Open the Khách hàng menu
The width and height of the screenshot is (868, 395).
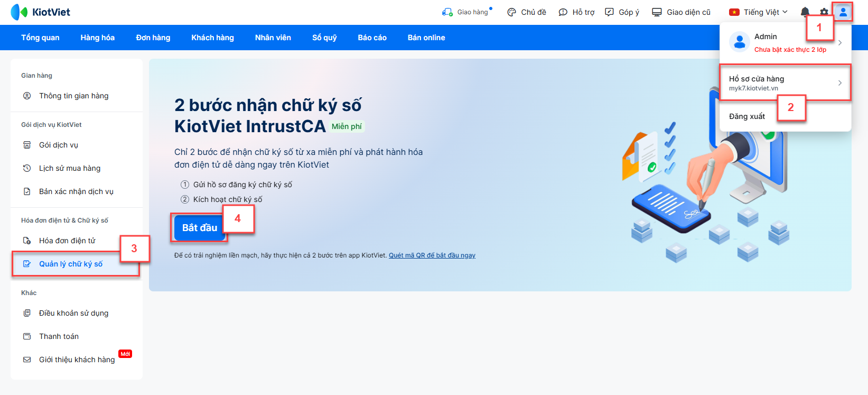[212, 38]
